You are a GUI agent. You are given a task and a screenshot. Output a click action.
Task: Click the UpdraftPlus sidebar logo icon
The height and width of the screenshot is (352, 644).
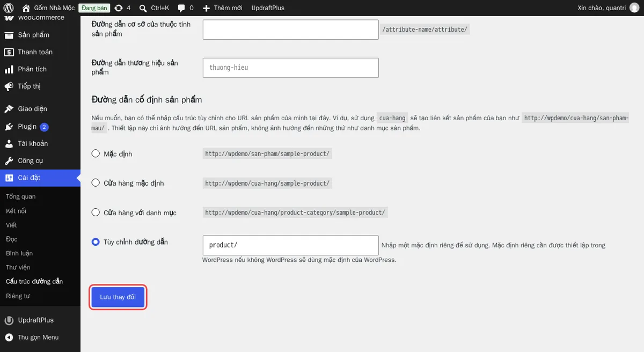(x=9, y=320)
